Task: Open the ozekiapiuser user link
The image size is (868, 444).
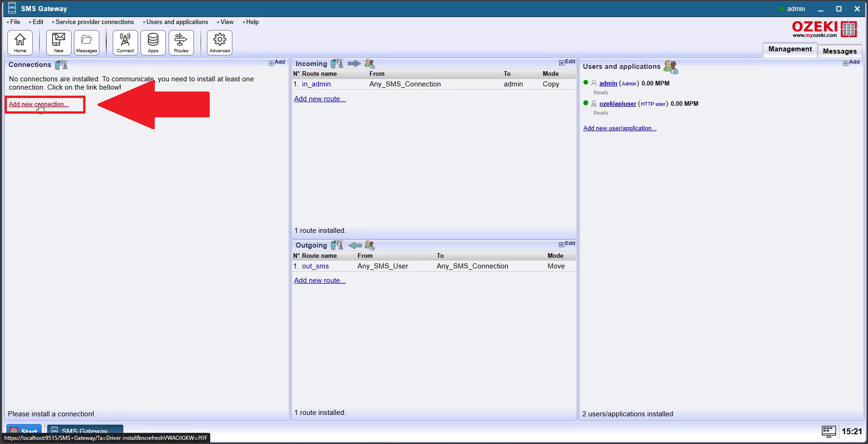Action: (618, 104)
